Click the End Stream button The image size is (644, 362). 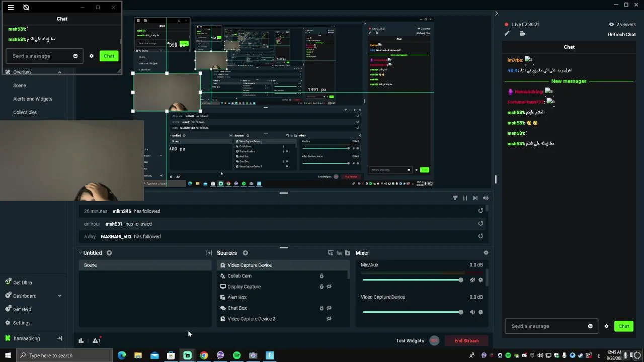(x=466, y=340)
